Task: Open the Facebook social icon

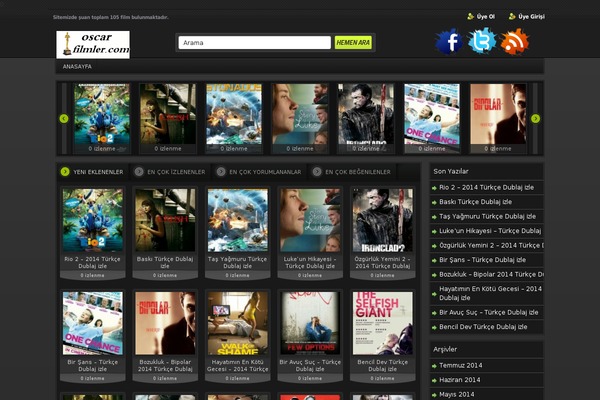Action: coord(449,41)
